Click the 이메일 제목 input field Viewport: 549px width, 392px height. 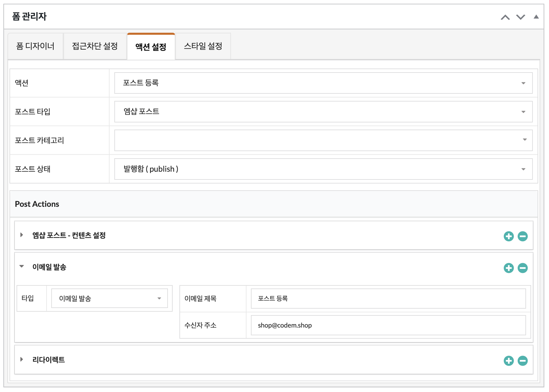pos(388,299)
